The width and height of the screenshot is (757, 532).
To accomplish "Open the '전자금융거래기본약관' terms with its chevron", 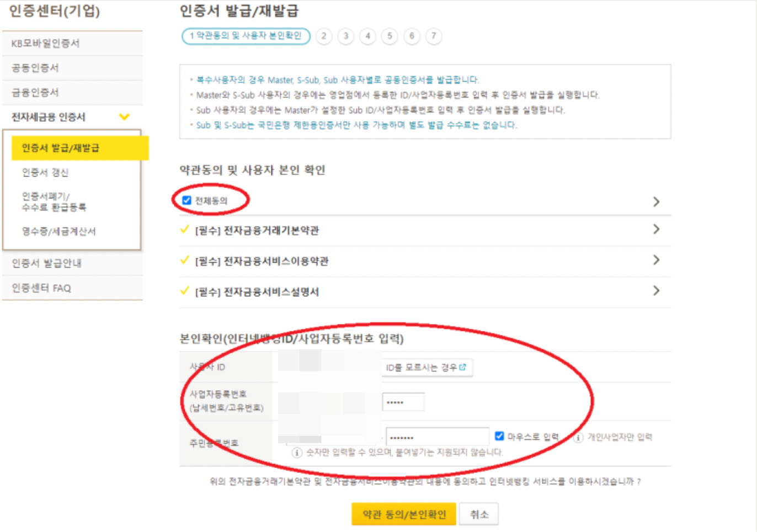I will [656, 230].
